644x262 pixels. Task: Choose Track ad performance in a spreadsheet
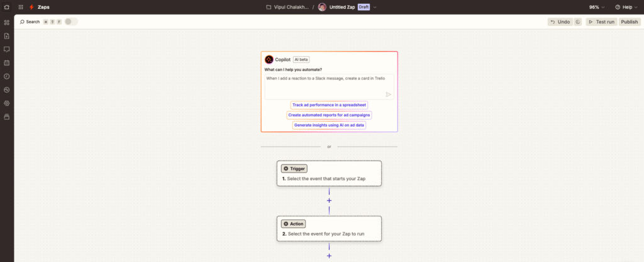click(x=329, y=105)
